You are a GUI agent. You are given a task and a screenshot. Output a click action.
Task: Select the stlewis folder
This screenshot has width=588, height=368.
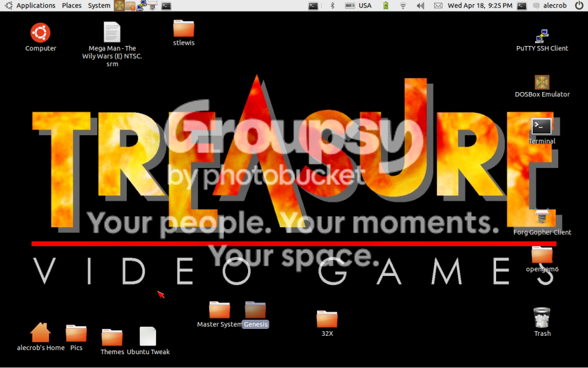point(184,28)
